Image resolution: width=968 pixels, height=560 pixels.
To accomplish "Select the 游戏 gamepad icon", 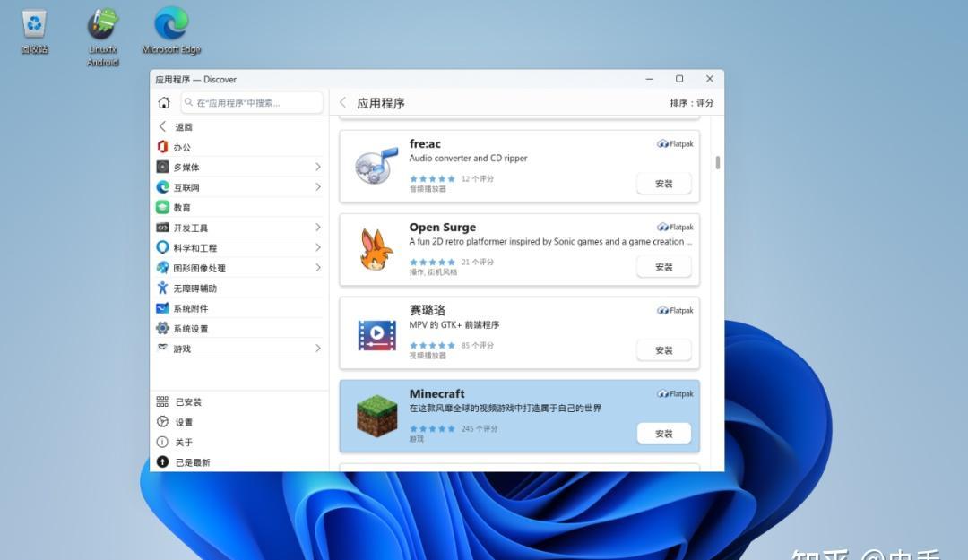I will coord(162,348).
